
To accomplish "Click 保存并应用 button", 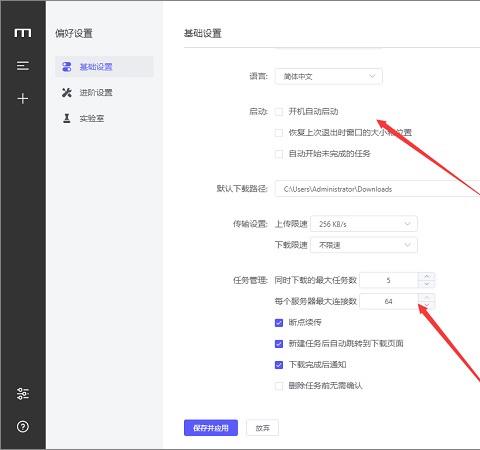I will pyautogui.click(x=211, y=428).
